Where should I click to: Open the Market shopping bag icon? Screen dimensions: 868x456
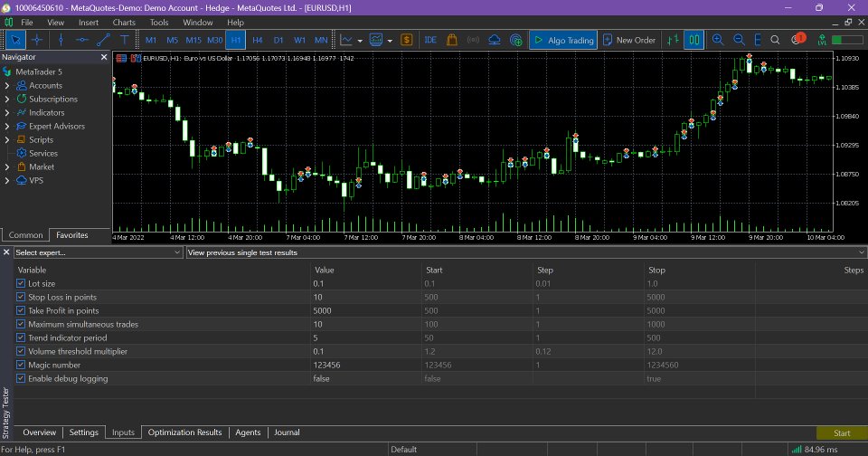pos(452,40)
